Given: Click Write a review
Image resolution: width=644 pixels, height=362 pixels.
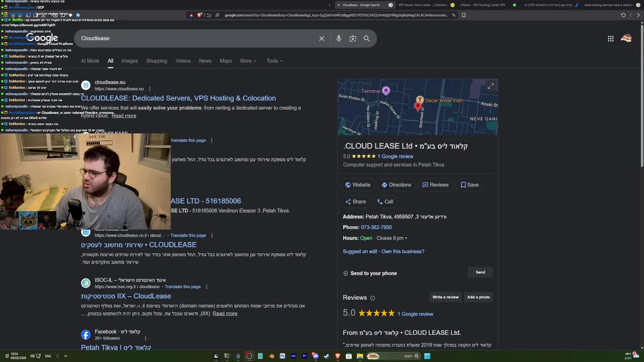Looking at the screenshot, I should tap(446, 297).
